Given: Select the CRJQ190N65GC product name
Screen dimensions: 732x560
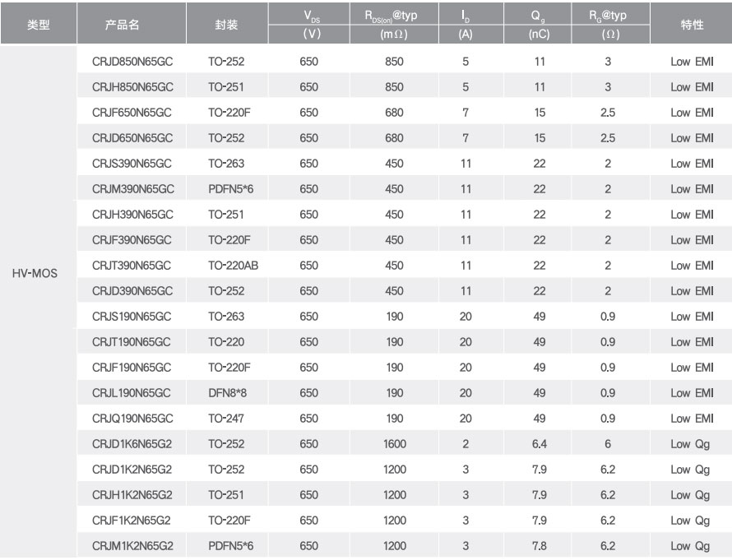Looking at the screenshot, I should click(132, 419).
